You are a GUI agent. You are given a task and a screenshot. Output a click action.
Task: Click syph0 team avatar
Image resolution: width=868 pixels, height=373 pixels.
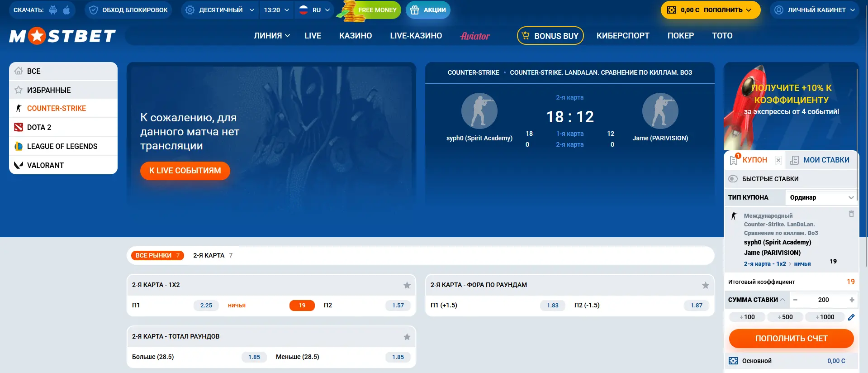[479, 111]
